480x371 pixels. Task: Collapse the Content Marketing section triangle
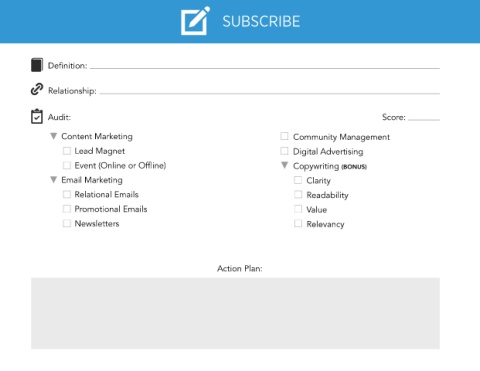pyautogui.click(x=53, y=136)
